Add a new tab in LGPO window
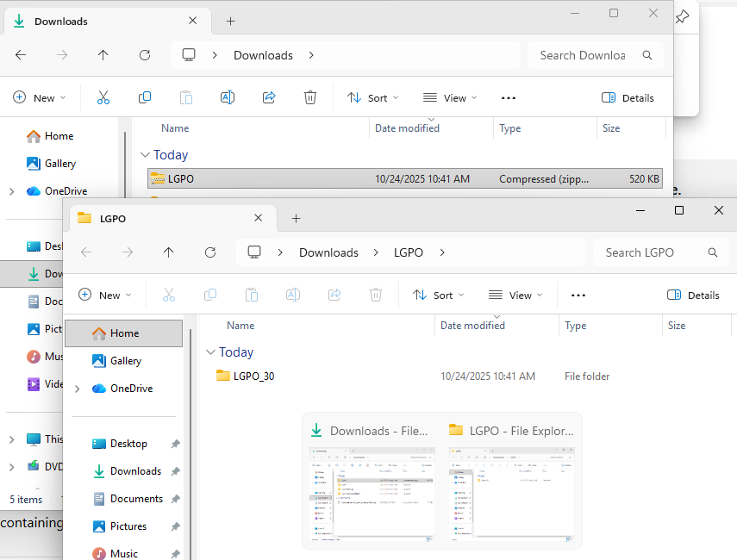Screen dimensions: 737x560 click(296, 218)
